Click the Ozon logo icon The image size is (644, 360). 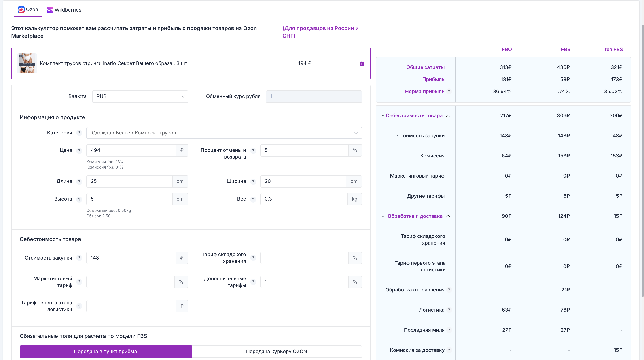pyautogui.click(x=21, y=10)
